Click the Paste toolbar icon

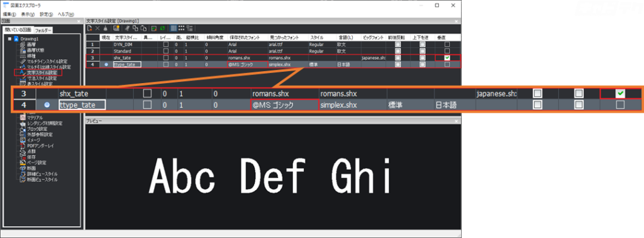(x=143, y=28)
